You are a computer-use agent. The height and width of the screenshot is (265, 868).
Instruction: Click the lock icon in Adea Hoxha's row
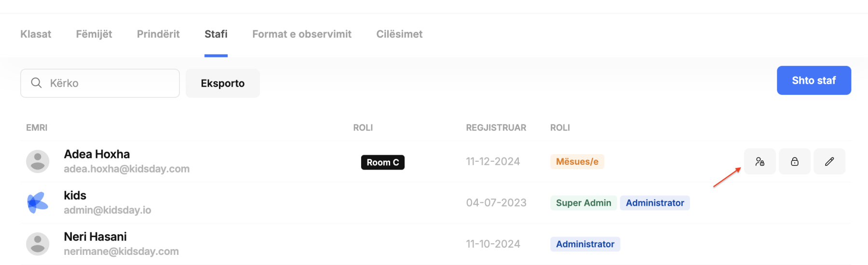pos(795,161)
